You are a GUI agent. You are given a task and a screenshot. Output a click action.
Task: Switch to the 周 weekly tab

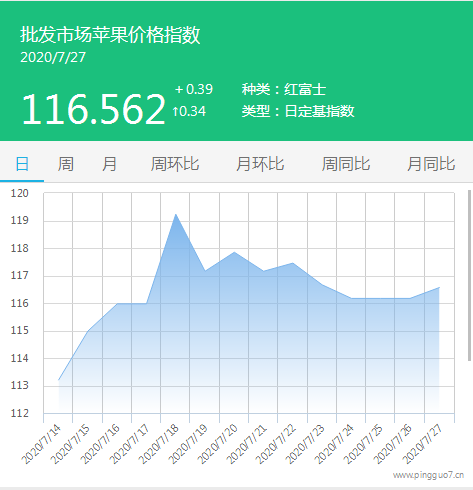tap(66, 164)
